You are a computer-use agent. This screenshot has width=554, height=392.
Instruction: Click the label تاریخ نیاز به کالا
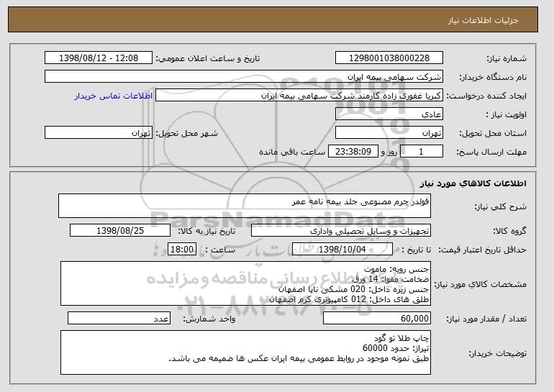pyautogui.click(x=206, y=231)
